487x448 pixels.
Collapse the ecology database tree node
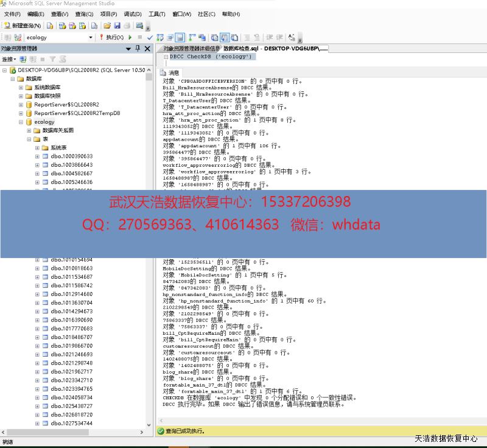tap(21, 122)
